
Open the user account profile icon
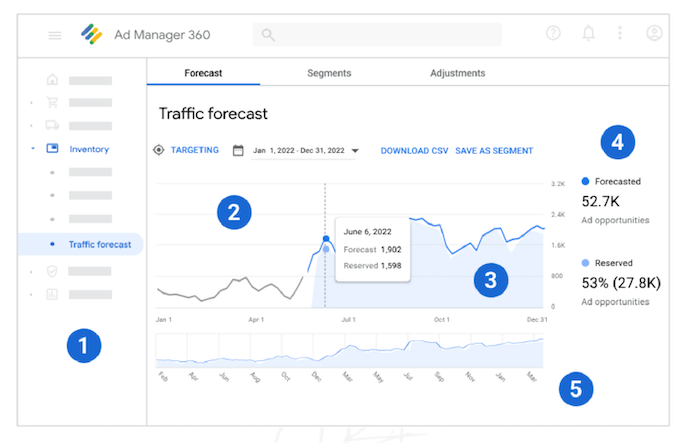point(654,34)
